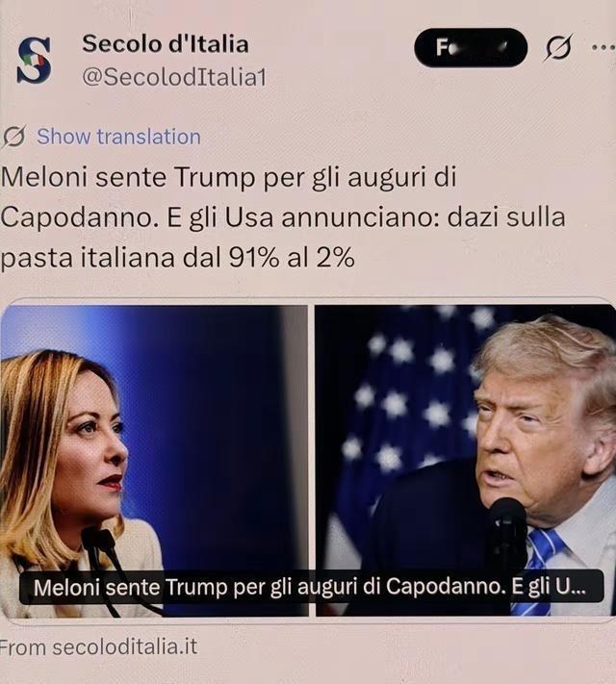616x684 pixels.
Task: Click the headline caption overlay on card
Action: click(x=311, y=587)
